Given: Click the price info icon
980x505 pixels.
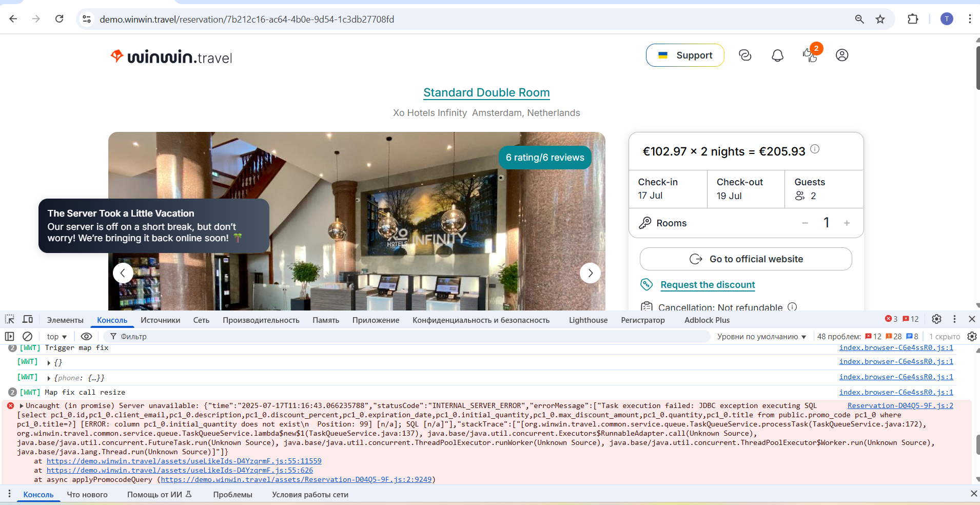Looking at the screenshot, I should 815,149.
